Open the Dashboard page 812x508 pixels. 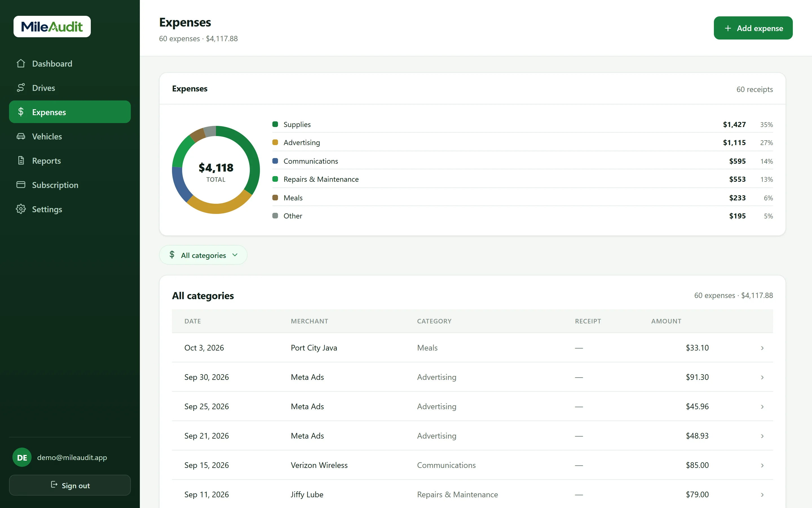coord(70,63)
